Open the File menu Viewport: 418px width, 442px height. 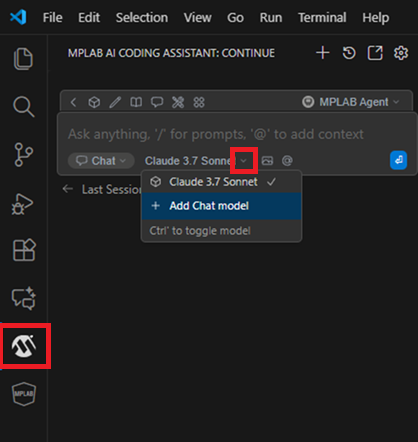coord(52,17)
